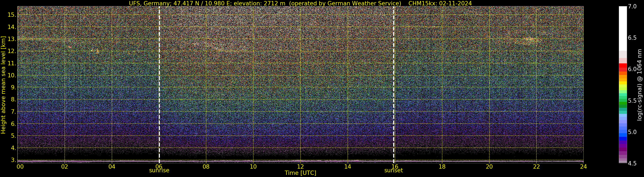Click time axis tick '04'
Screen dimensions: 644x177
pyautogui.click(x=112, y=166)
